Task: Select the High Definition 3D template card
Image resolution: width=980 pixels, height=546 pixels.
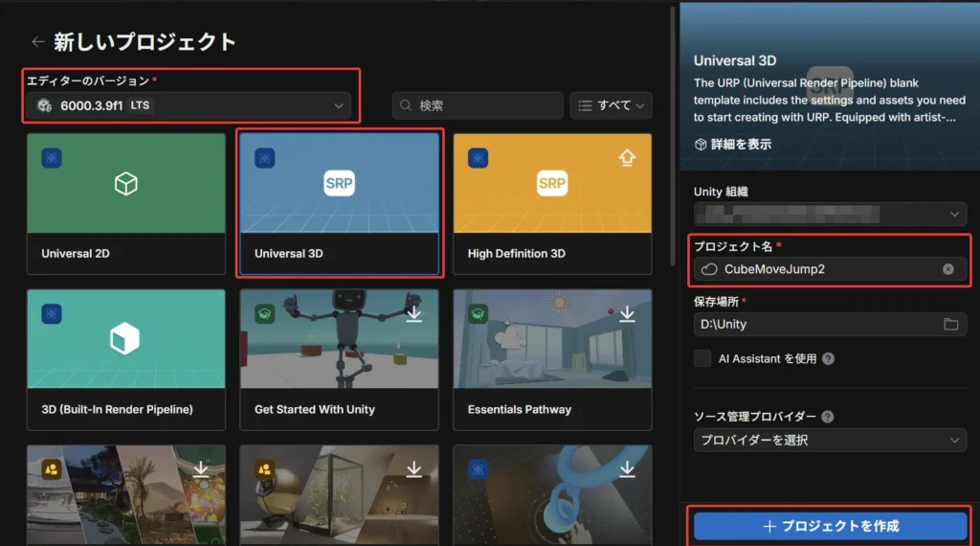Action: pos(552,204)
